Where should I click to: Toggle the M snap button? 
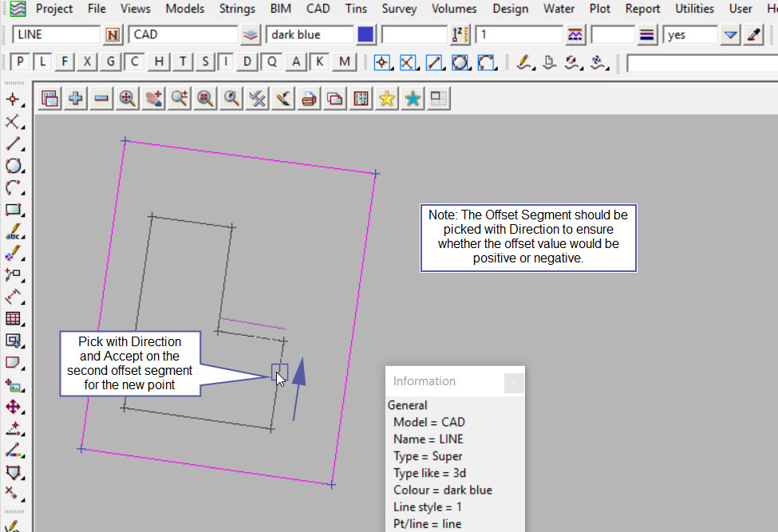(x=344, y=62)
